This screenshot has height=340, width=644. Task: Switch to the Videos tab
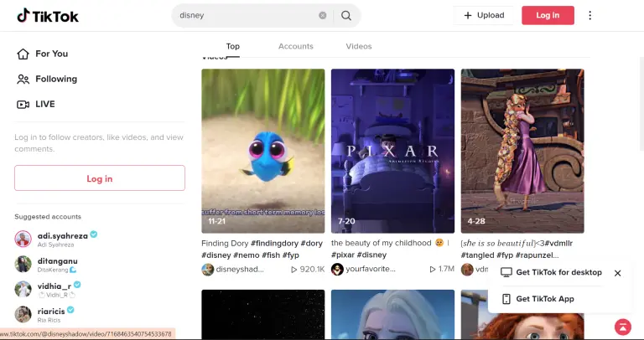coord(359,46)
